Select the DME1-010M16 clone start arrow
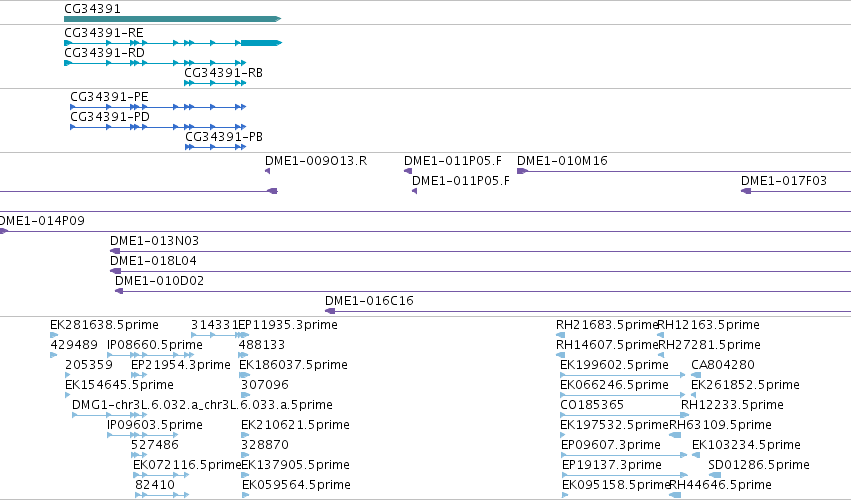The height and width of the screenshot is (500, 851). coord(522,171)
